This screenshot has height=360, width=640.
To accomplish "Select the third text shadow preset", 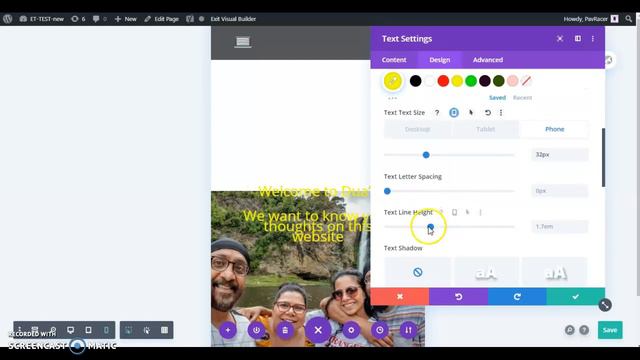I will (x=555, y=272).
